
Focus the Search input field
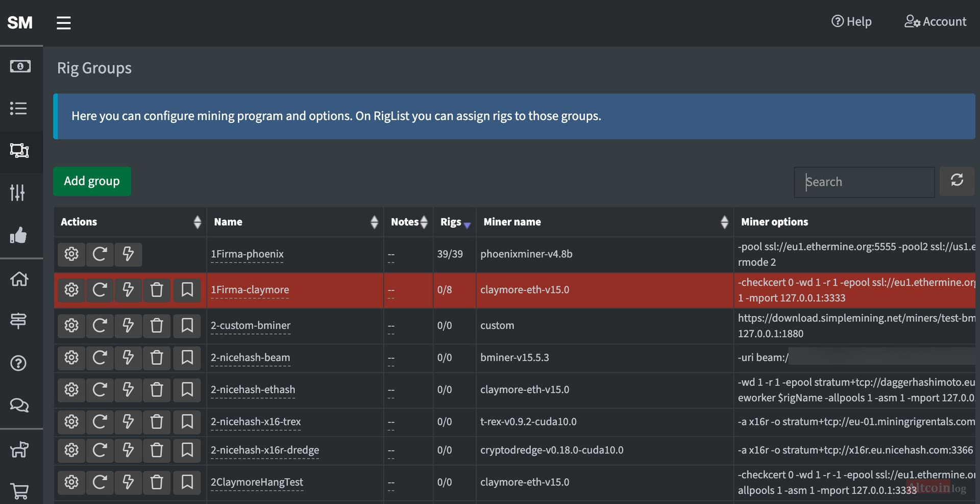coord(864,182)
